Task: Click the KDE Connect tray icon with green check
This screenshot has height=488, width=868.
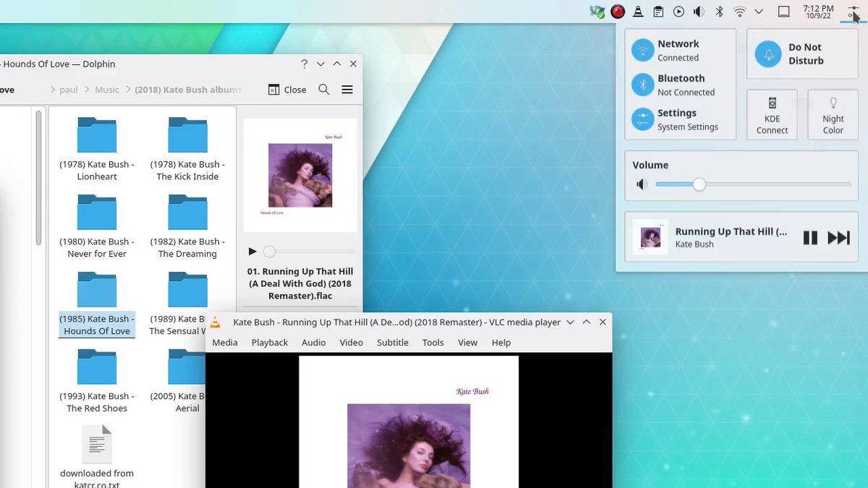Action: click(x=597, y=12)
